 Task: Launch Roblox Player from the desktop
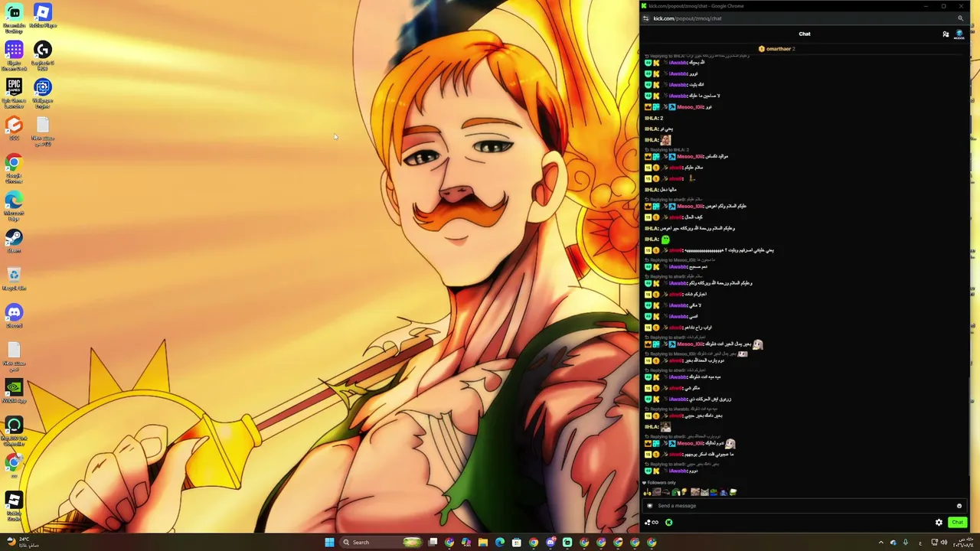click(x=43, y=16)
